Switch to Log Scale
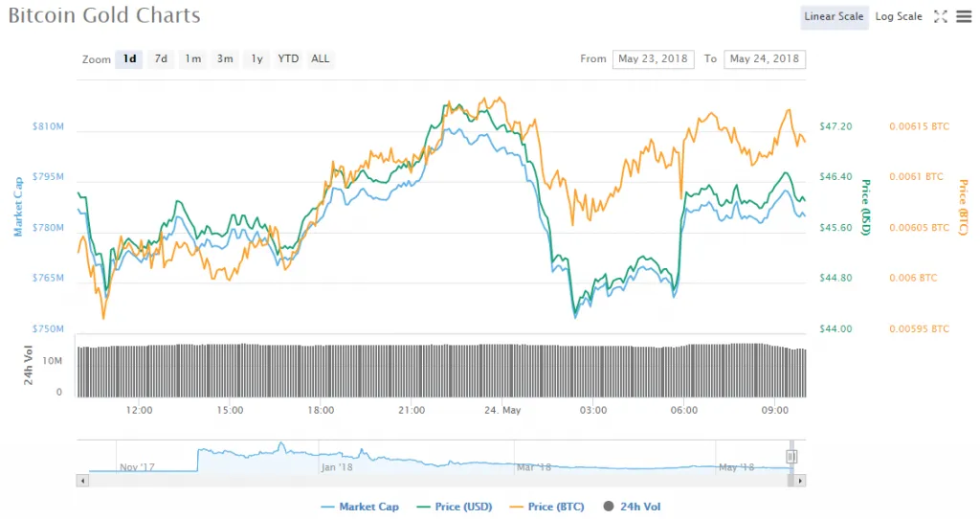This screenshot has width=980, height=519. pyautogui.click(x=899, y=17)
